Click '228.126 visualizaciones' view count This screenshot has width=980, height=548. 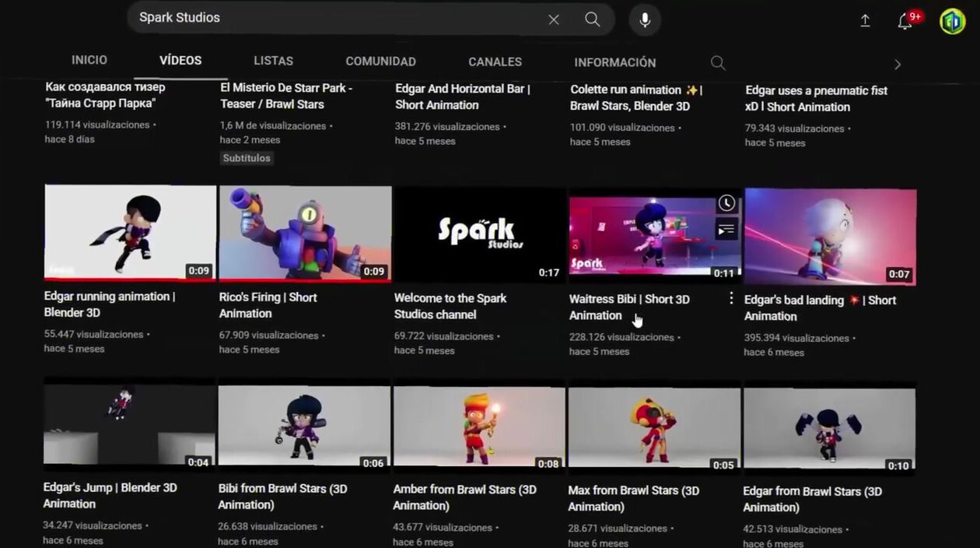[621, 337]
